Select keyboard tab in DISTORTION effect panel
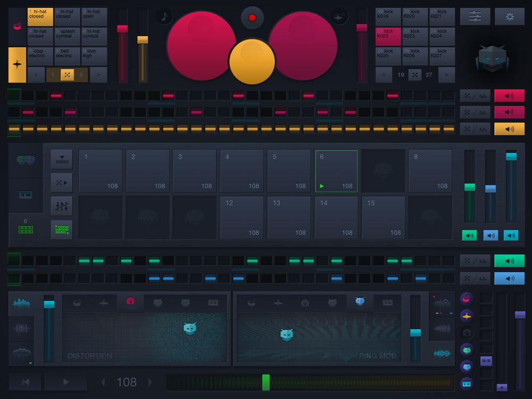Image resolution: width=532 pixels, height=399 pixels. [x=213, y=302]
